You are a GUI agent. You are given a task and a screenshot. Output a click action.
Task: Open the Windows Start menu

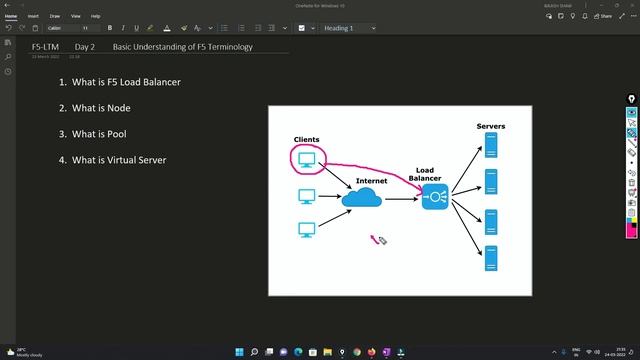[x=240, y=352]
